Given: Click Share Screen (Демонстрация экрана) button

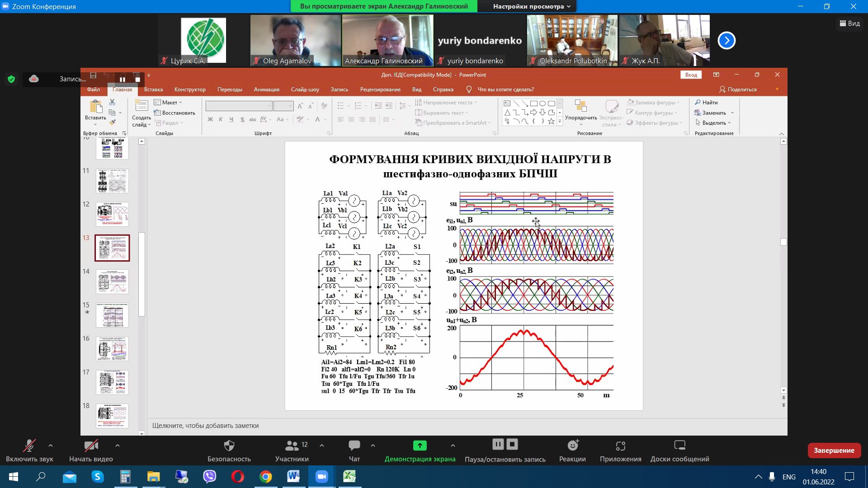Looking at the screenshot, I should pos(420,451).
